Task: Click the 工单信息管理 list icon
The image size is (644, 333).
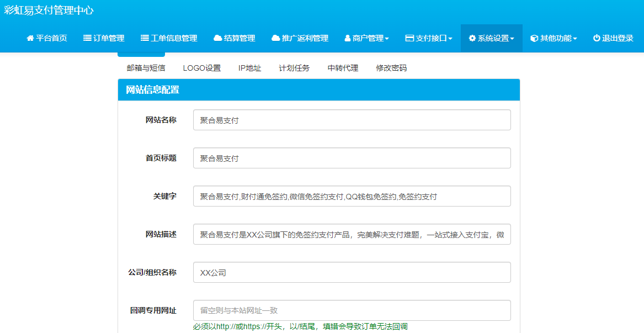Action: click(145, 38)
